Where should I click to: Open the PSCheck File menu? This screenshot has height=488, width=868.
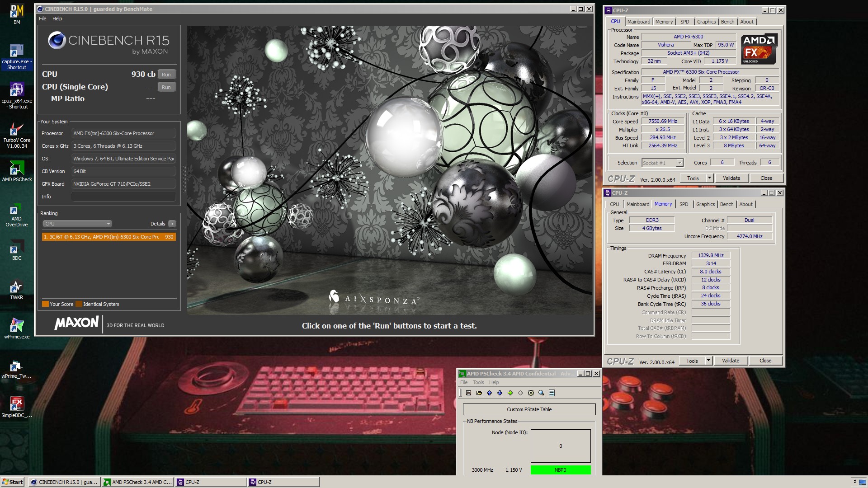[464, 382]
